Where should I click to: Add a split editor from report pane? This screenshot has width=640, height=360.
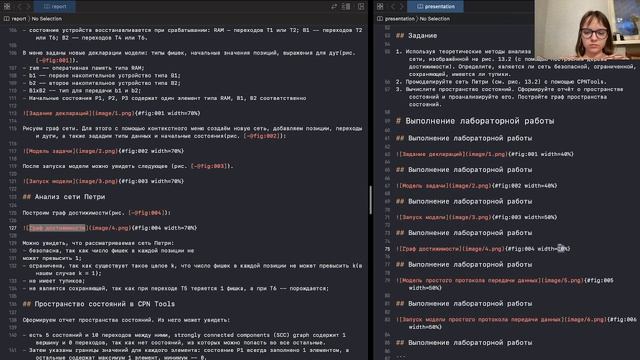[361, 6]
